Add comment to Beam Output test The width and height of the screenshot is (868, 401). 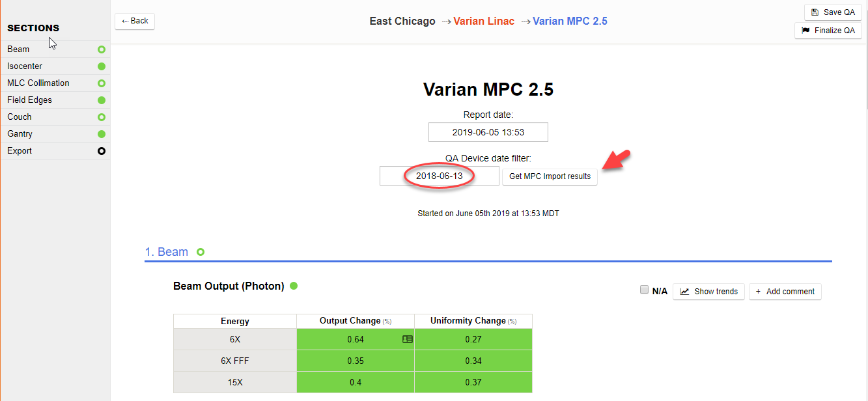click(785, 292)
